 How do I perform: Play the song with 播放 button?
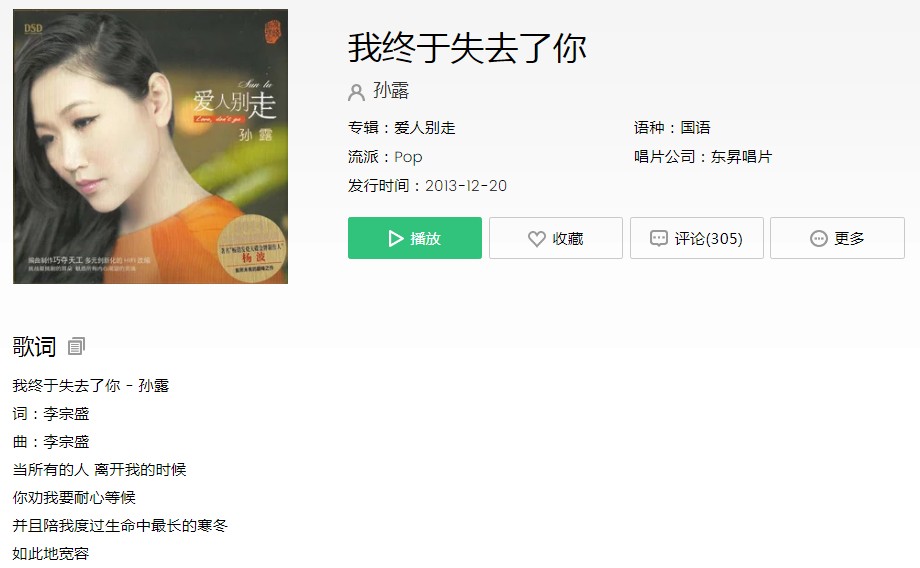pyautogui.click(x=415, y=238)
